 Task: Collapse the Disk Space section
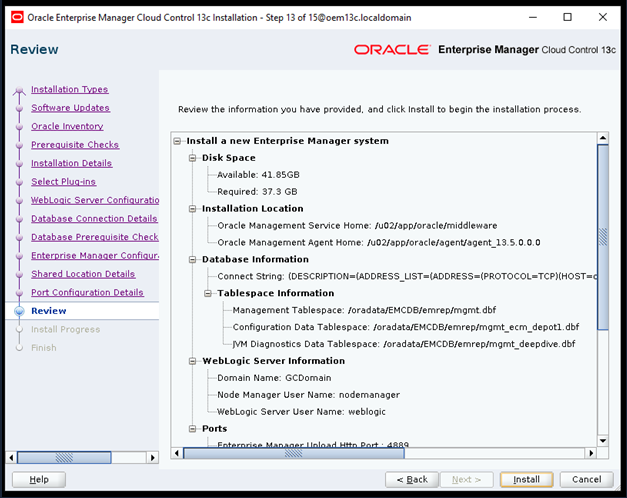[193, 158]
